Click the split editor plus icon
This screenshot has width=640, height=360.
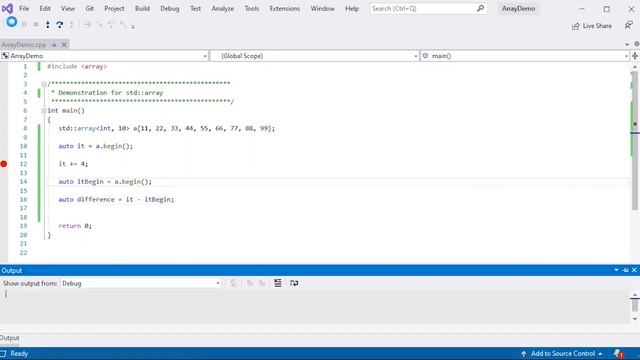click(x=635, y=56)
